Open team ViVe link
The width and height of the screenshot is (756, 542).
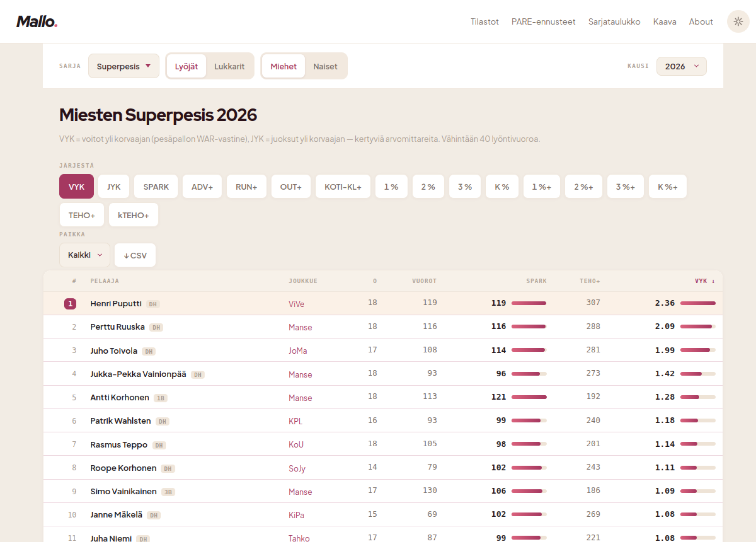pyautogui.click(x=296, y=304)
